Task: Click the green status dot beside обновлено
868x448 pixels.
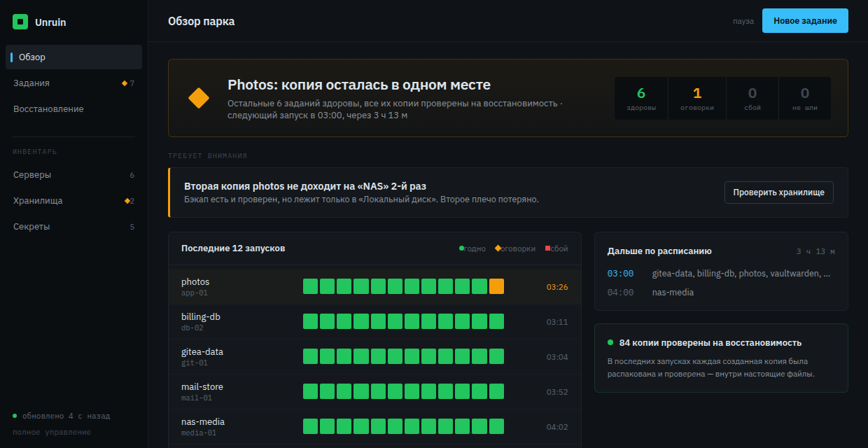Action: [15, 416]
